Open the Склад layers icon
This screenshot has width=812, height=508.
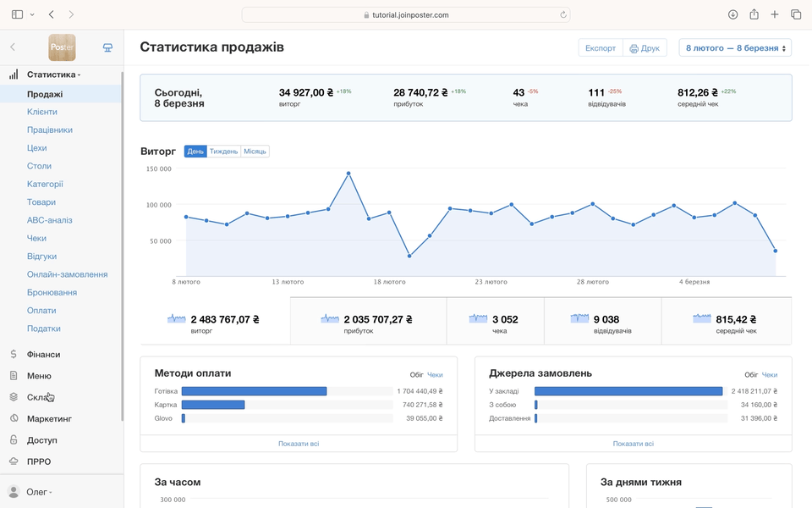[14, 397]
